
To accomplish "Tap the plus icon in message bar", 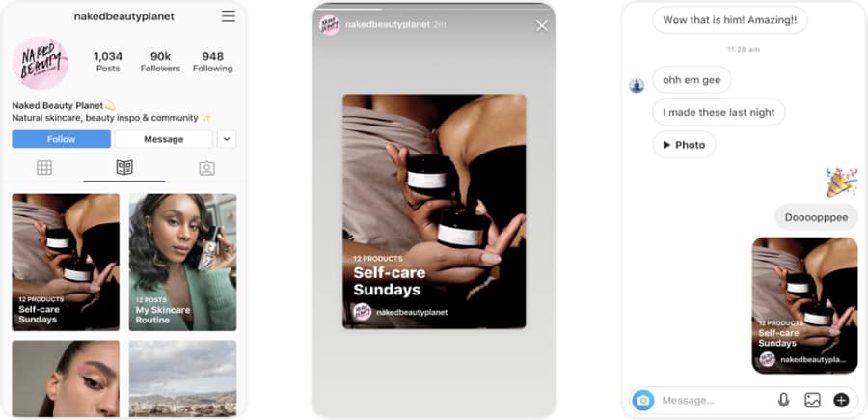I will pyautogui.click(x=841, y=400).
